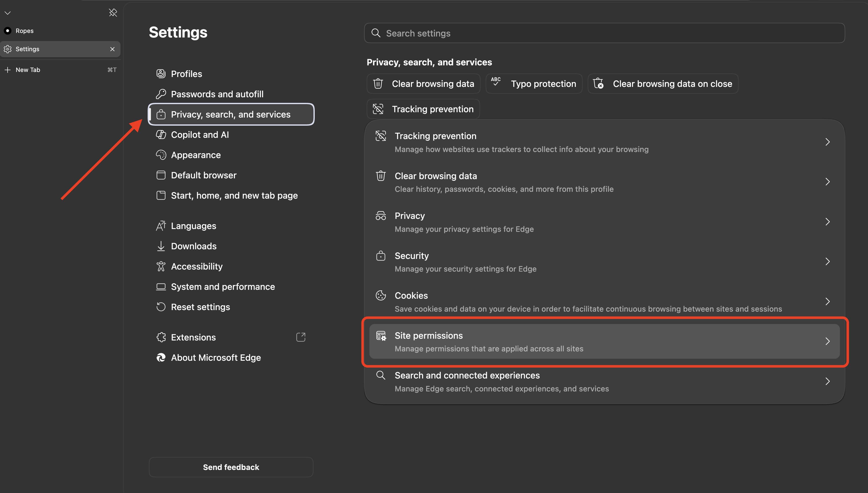Click the Profiles icon in sidebar
Viewport: 868px width, 493px height.
[x=161, y=73]
